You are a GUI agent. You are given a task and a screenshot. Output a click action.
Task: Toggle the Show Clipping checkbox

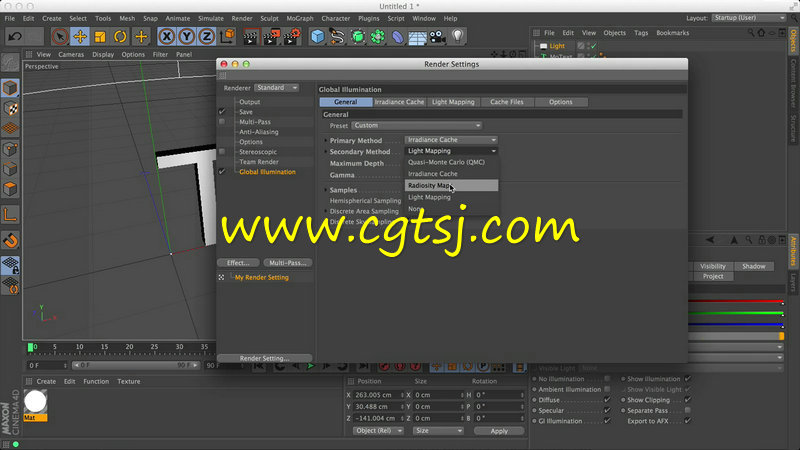pyautogui.click(x=688, y=399)
